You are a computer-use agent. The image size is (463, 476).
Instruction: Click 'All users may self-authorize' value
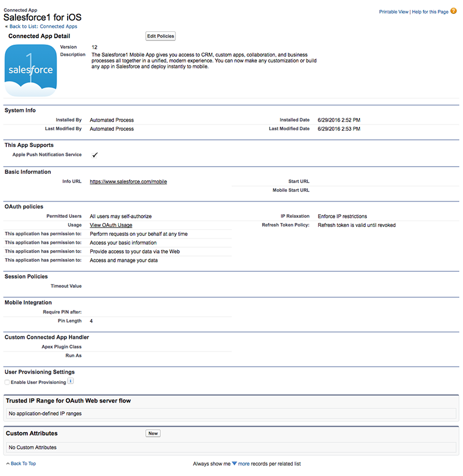tap(120, 217)
